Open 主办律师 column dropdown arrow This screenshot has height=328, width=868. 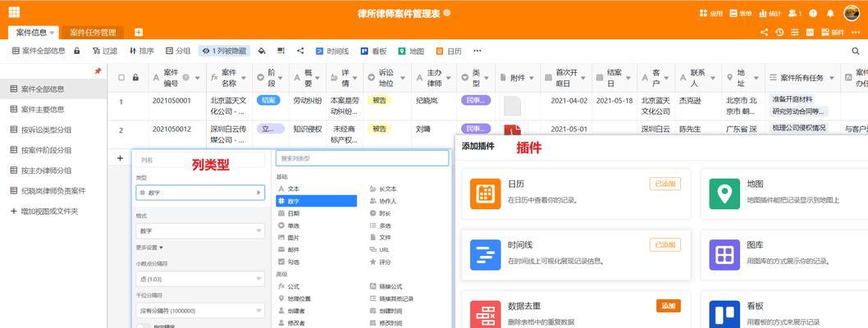pyautogui.click(x=450, y=78)
